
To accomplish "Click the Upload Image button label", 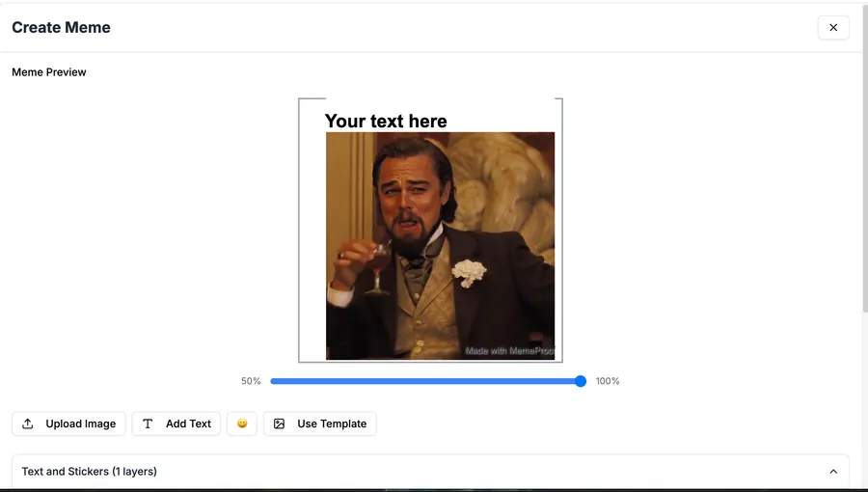I will pyautogui.click(x=81, y=424).
